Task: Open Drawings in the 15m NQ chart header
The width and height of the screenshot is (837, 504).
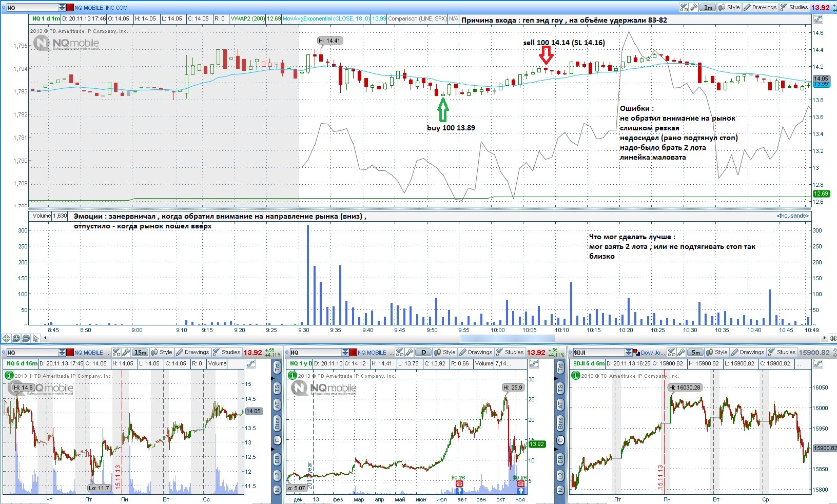Action: click(192, 352)
